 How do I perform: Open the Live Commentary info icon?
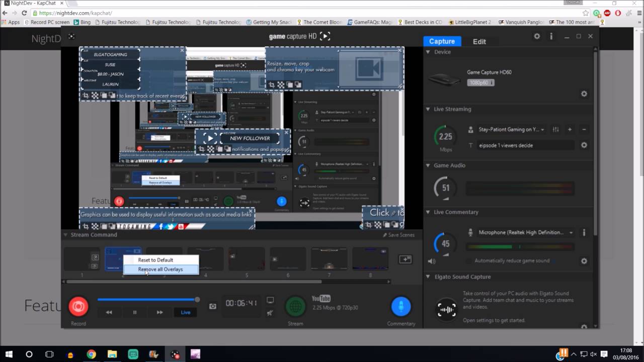[x=584, y=232]
